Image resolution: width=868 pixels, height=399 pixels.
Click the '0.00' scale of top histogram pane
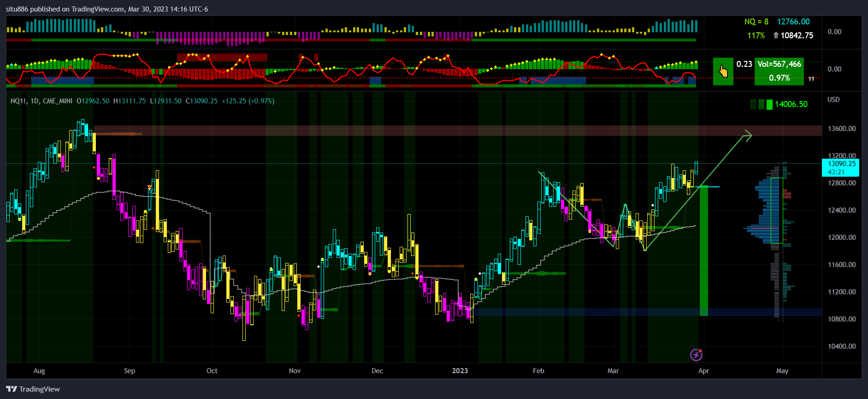tap(834, 32)
